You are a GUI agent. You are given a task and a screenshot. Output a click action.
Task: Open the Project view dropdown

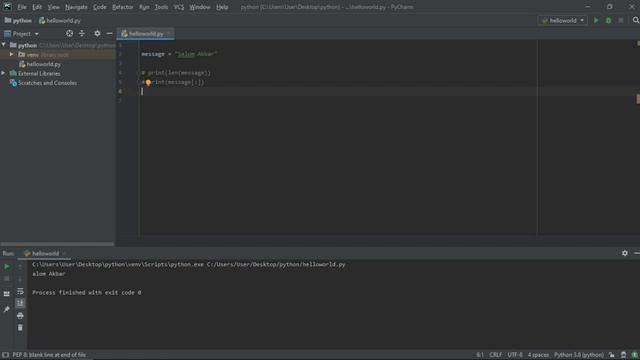point(21,34)
